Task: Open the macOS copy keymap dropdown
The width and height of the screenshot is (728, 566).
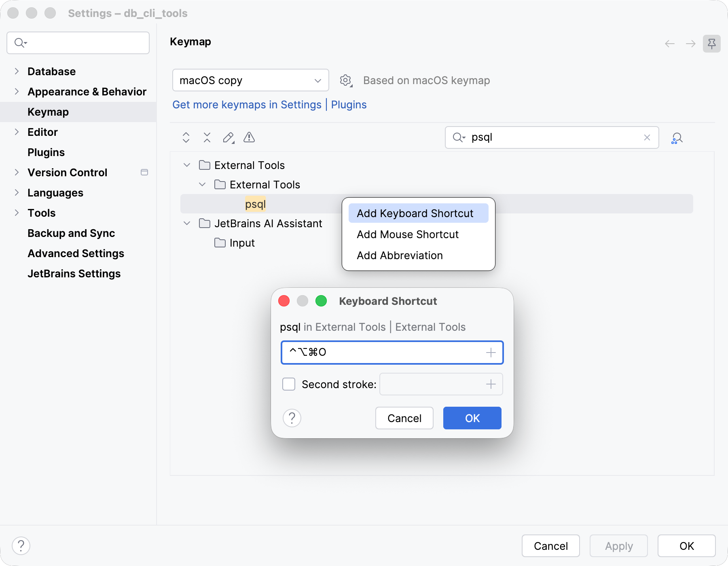Action: tap(251, 80)
